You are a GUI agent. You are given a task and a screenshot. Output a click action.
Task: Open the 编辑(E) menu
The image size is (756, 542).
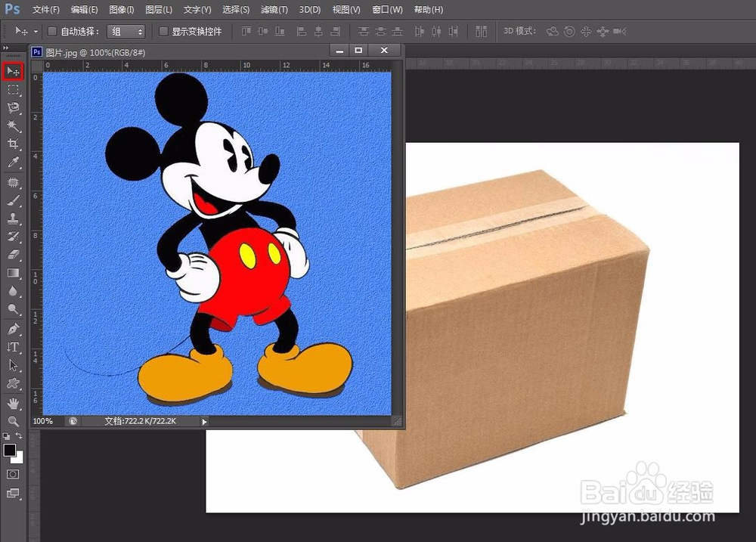coord(84,10)
